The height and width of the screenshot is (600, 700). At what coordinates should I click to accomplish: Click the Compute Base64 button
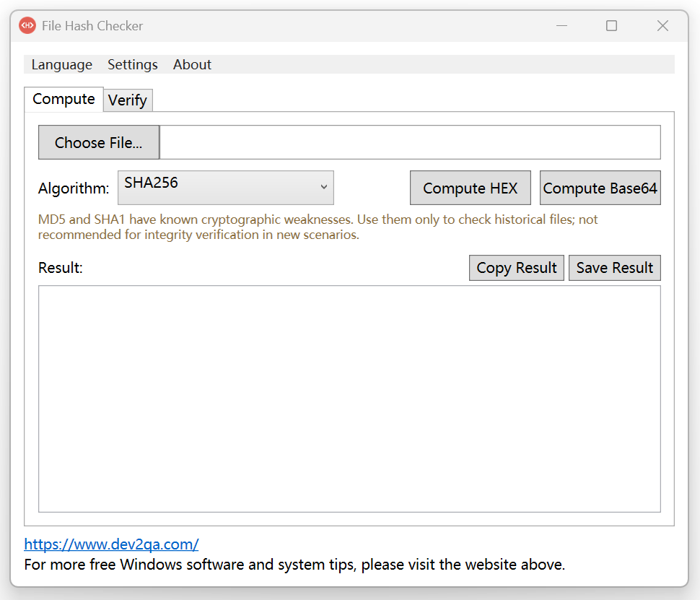click(x=600, y=188)
